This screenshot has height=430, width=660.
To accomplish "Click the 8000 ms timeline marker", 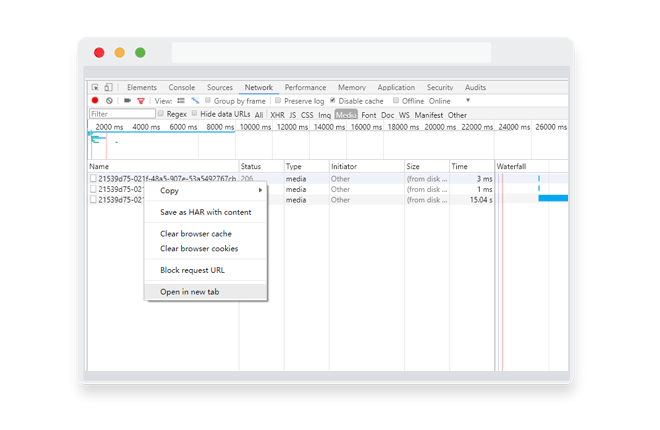I will pos(220,127).
